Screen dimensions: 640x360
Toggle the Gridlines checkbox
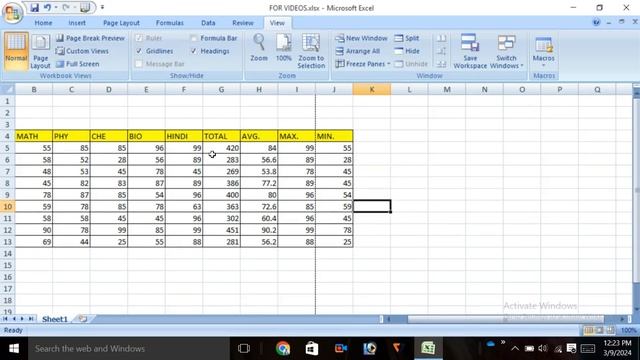139,51
